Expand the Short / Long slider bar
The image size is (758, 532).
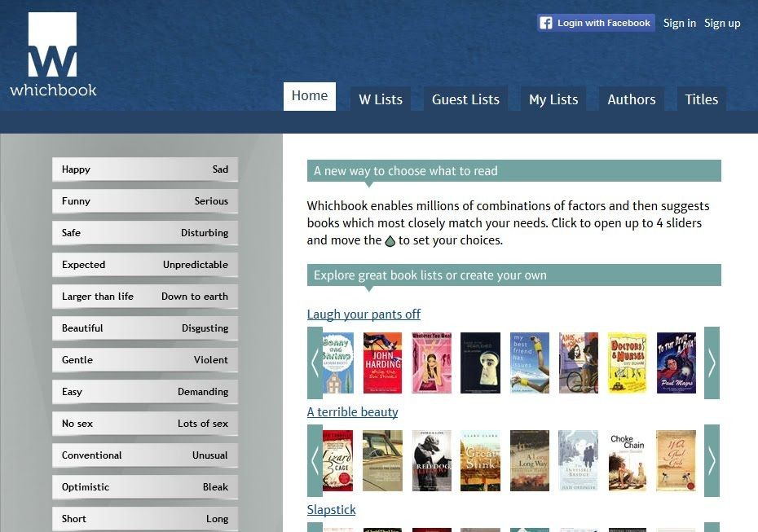coord(145,519)
